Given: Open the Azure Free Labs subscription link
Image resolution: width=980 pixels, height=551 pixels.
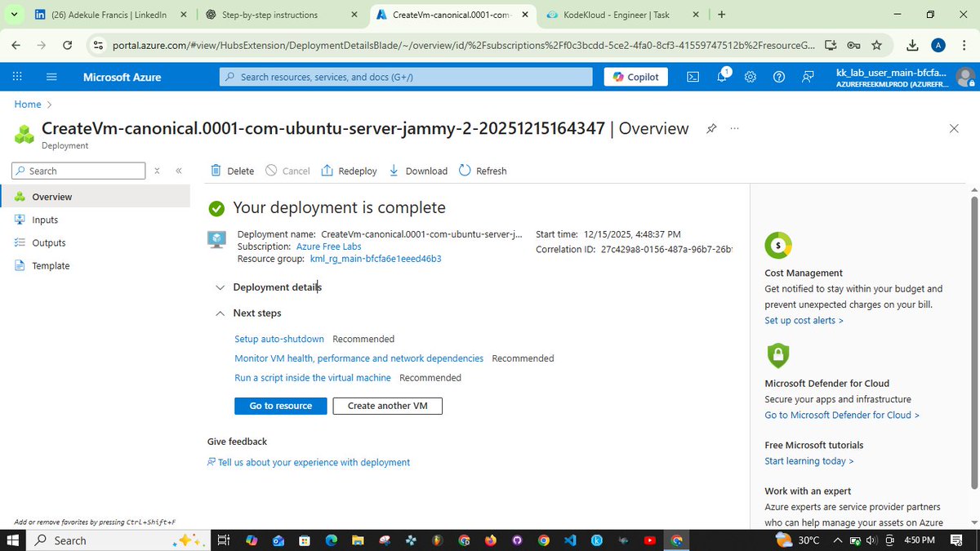Looking at the screenshot, I should 328,247.
